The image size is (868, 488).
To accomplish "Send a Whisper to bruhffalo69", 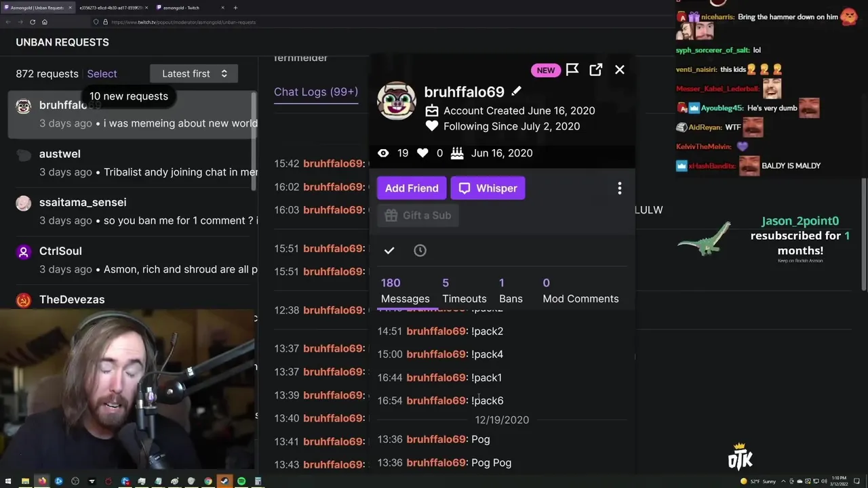I will click(x=488, y=188).
